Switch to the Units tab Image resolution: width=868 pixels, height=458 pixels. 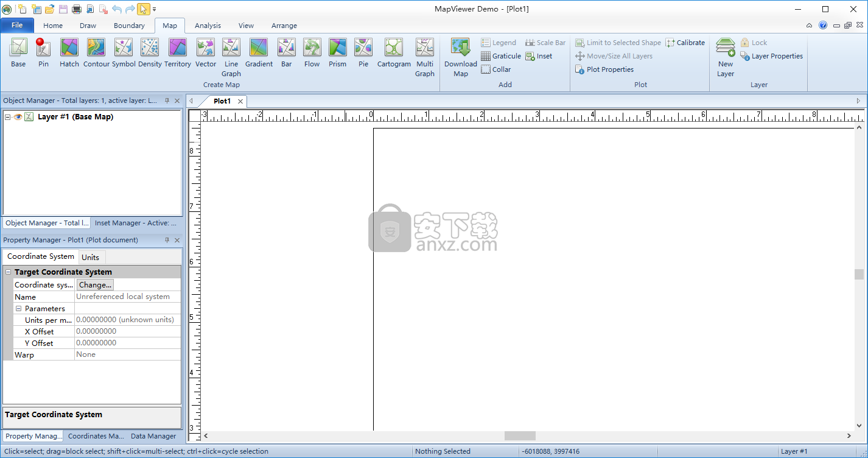coord(91,257)
